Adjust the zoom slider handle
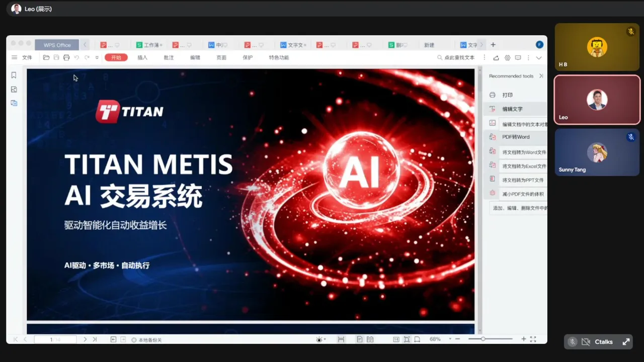The image size is (644, 362). (x=483, y=339)
